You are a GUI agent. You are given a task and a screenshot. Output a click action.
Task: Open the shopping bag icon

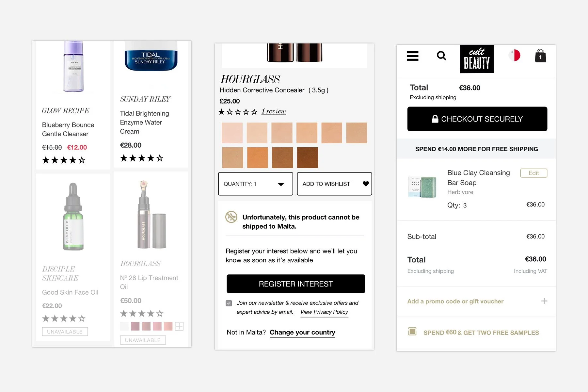540,56
